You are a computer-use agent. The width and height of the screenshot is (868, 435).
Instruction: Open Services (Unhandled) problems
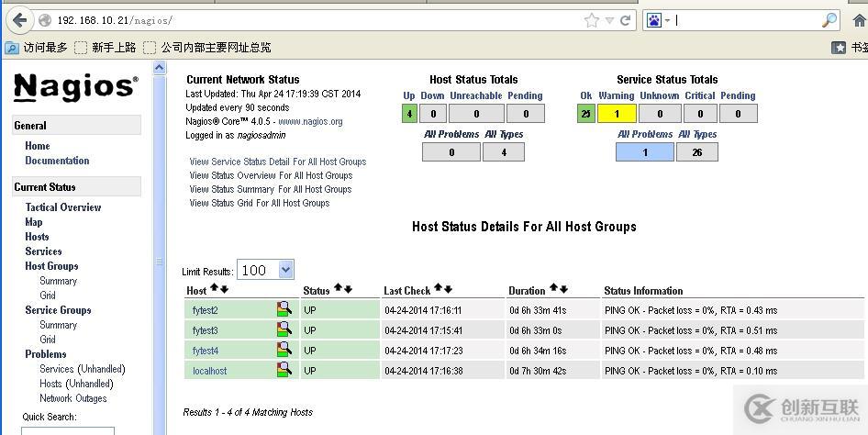coord(83,369)
